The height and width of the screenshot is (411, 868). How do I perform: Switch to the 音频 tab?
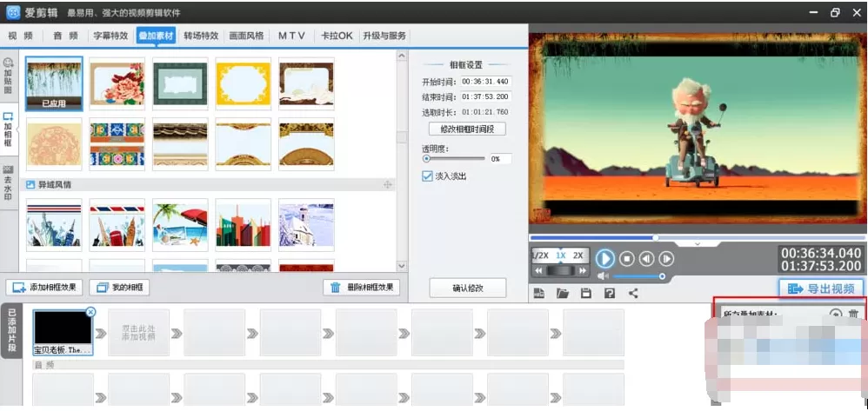click(x=65, y=36)
